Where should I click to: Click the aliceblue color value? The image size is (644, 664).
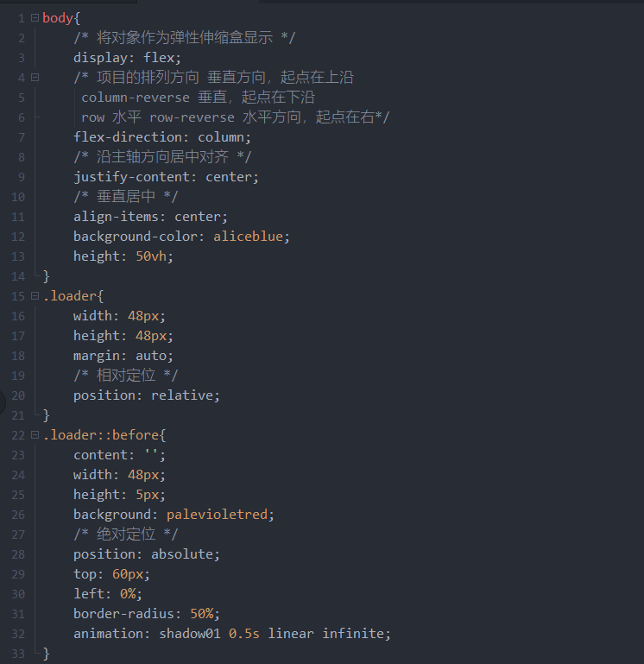(x=249, y=237)
